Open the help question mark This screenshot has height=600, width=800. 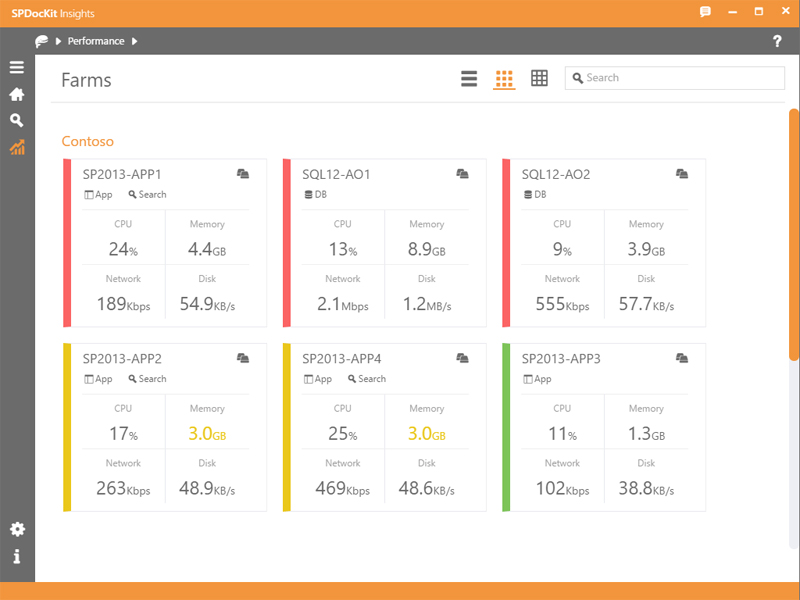(777, 41)
